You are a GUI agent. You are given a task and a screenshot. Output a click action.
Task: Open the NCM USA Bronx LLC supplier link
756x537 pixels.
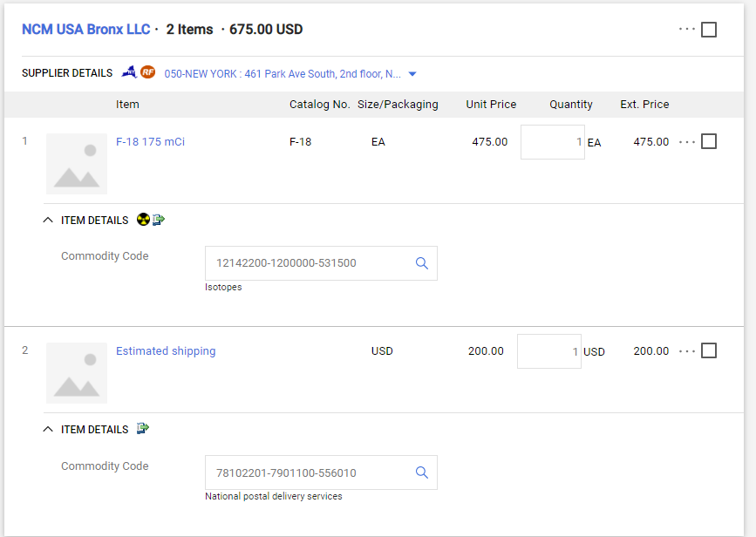pos(85,30)
